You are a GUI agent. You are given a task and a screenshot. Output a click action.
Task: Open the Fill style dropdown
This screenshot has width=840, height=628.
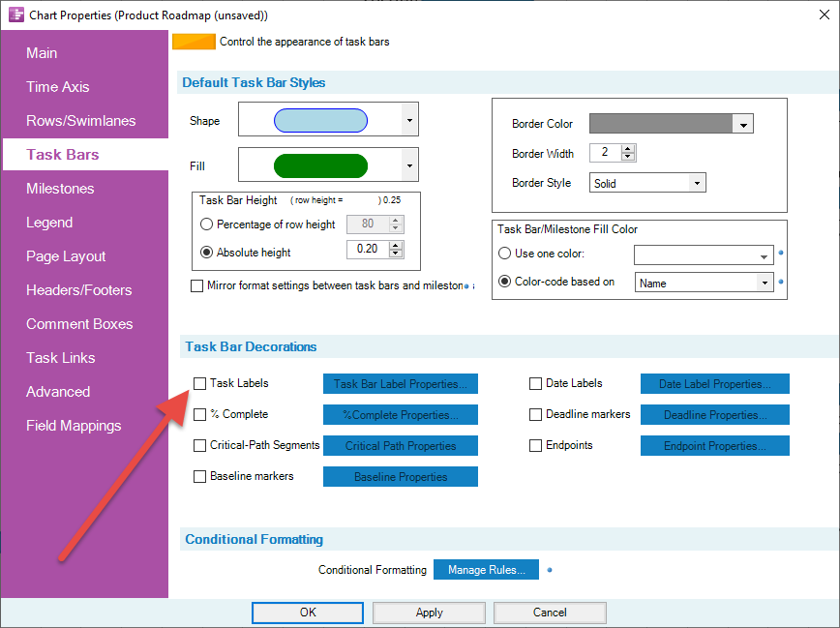click(409, 165)
